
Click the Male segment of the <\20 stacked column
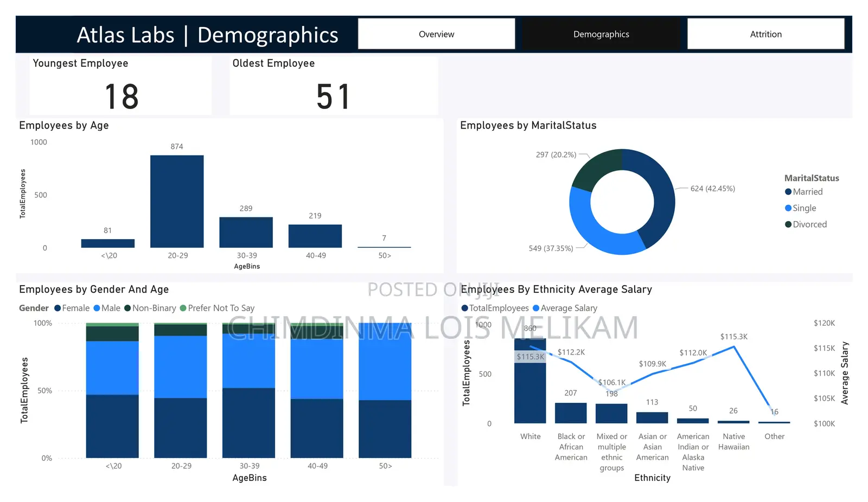112,368
